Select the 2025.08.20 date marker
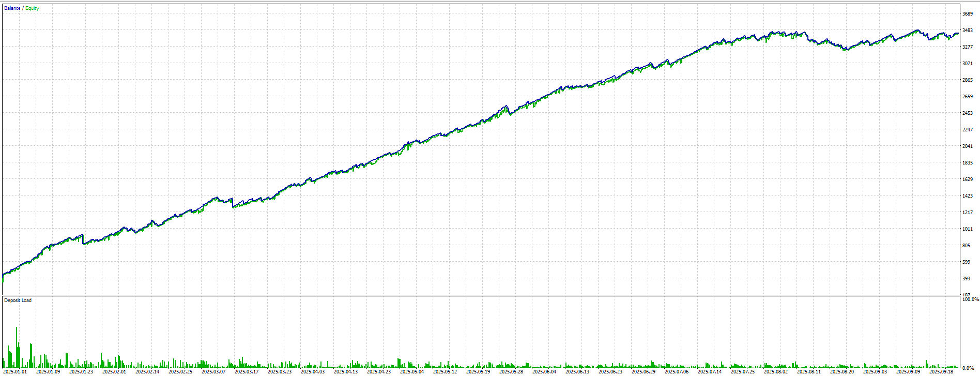 pyautogui.click(x=842, y=371)
